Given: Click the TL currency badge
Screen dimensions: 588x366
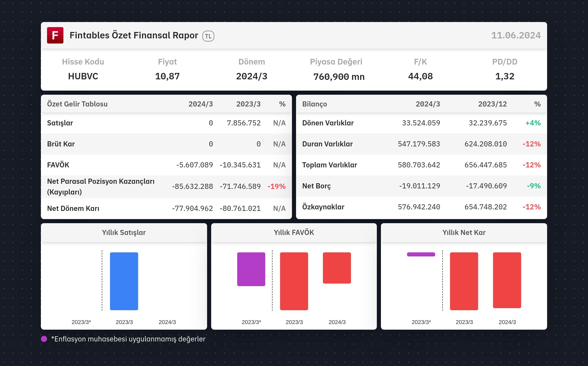Looking at the screenshot, I should click(208, 36).
